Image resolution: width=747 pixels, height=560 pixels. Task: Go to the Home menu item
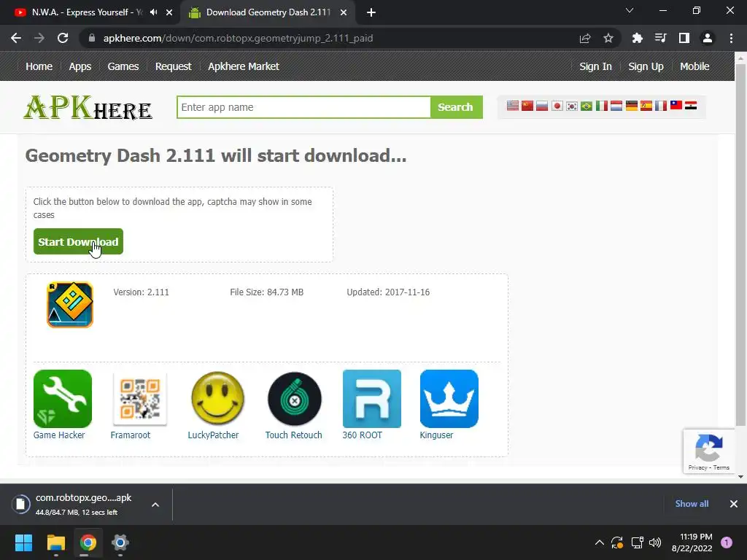39,66
